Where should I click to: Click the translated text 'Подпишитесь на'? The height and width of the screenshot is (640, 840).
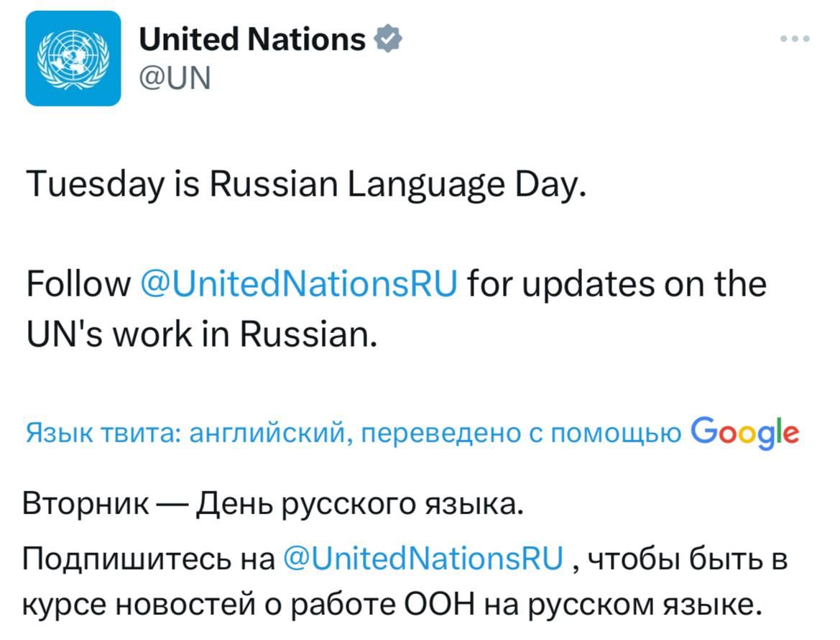tap(149, 559)
